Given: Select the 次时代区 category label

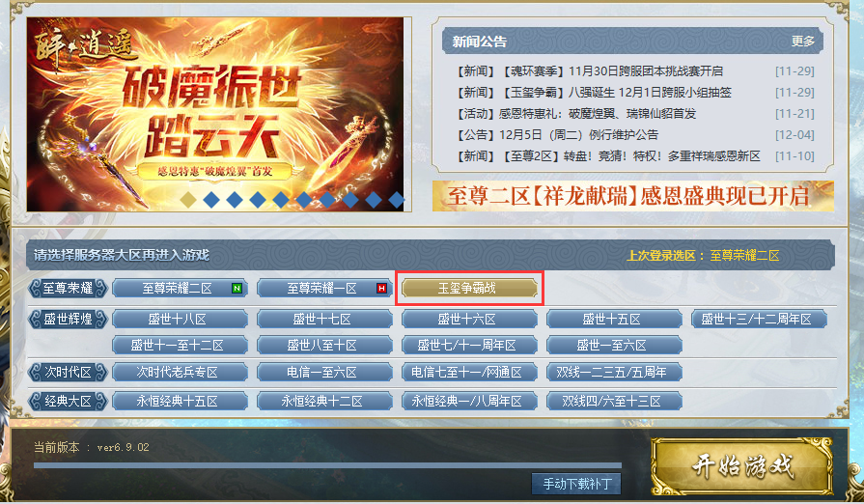Looking at the screenshot, I should click(x=68, y=372).
